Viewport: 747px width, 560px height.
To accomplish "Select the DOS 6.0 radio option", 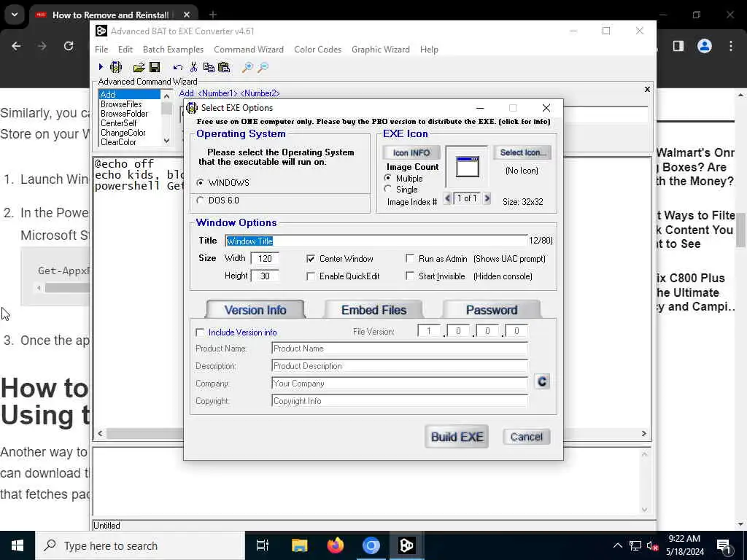I will (200, 201).
